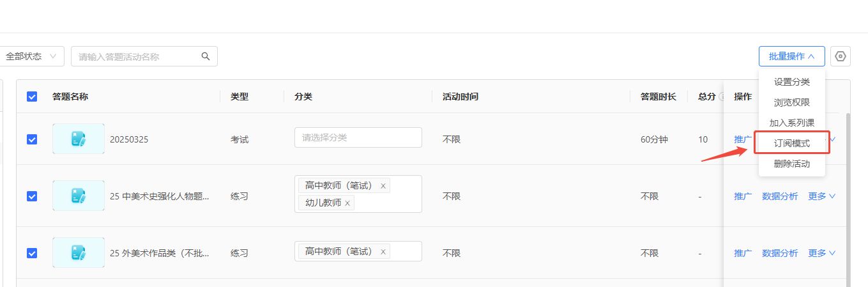Viewport: 868px width, 287px height.
Task: Uncheck the 25 中美术史强化人物题 row checkbox
Action: point(32,196)
